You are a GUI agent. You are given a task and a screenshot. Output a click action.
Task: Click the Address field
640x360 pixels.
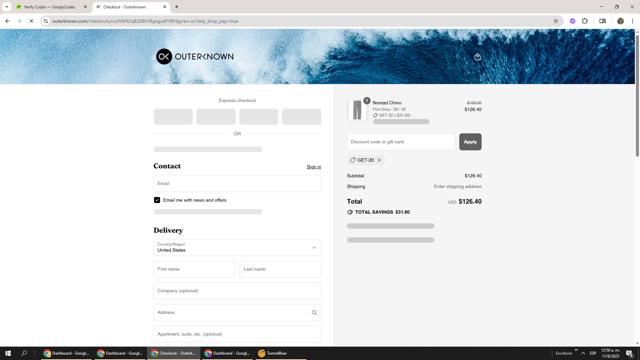(237, 312)
